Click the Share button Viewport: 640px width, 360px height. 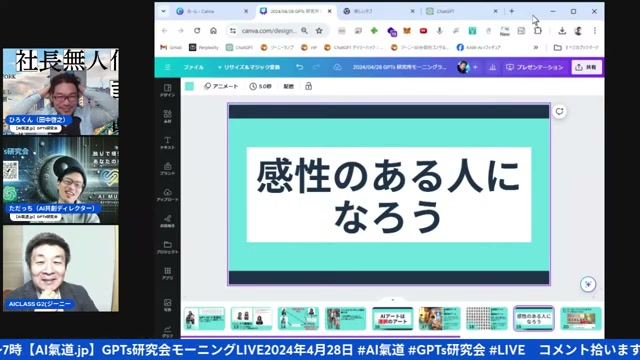(586, 67)
